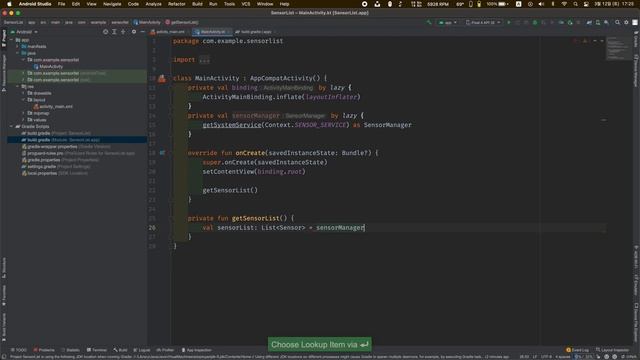
Task: Click the override gutter icon beside onCreate
Action: point(162,153)
